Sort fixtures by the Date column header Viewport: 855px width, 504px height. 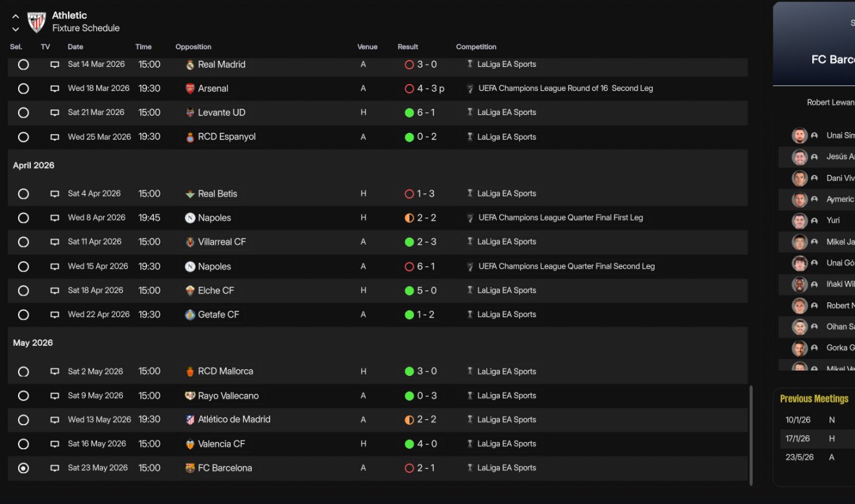(x=75, y=47)
